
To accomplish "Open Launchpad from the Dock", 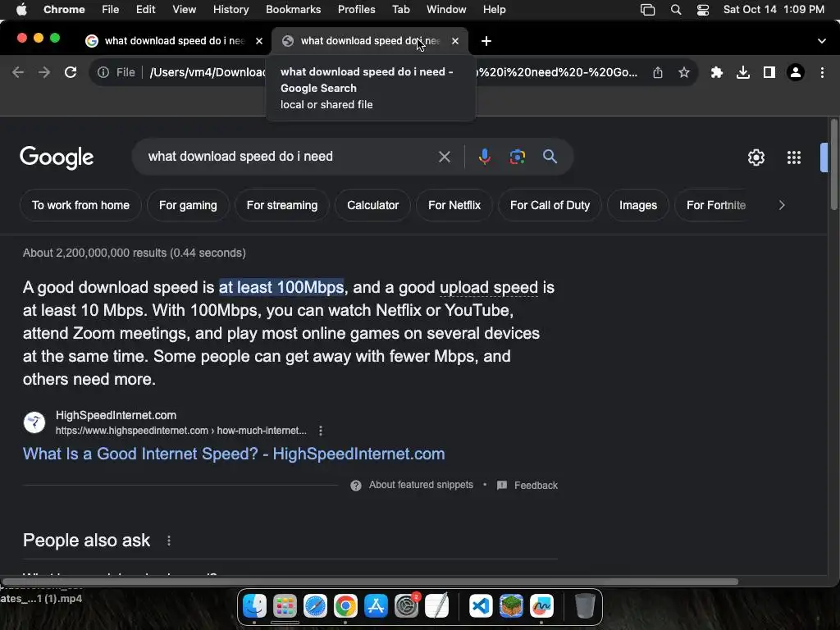I will coord(285,606).
